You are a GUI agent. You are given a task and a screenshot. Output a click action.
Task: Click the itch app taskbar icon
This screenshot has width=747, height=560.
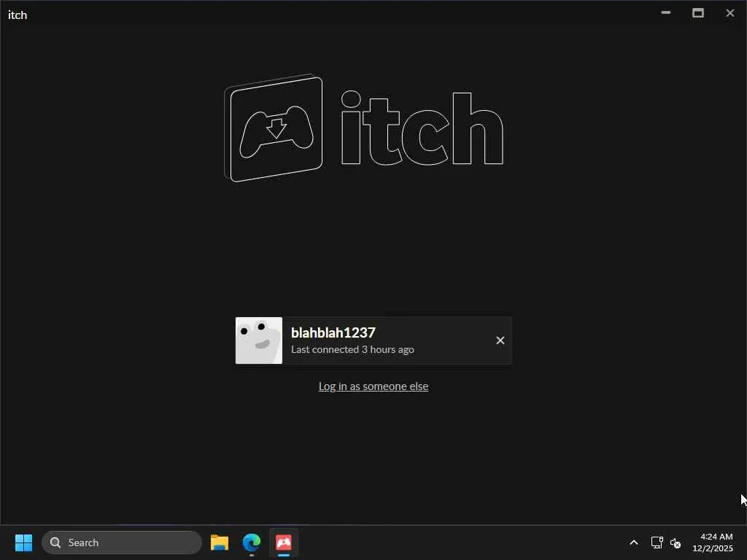[284, 542]
